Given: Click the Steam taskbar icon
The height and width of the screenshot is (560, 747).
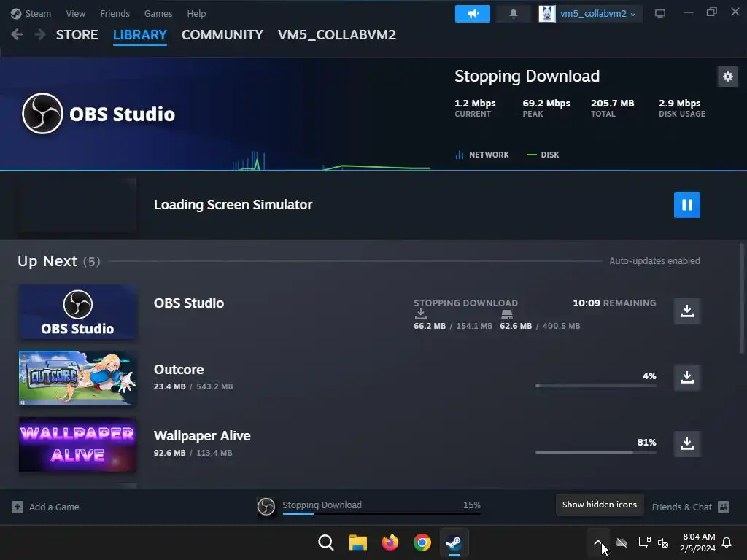Looking at the screenshot, I should click(x=454, y=542).
